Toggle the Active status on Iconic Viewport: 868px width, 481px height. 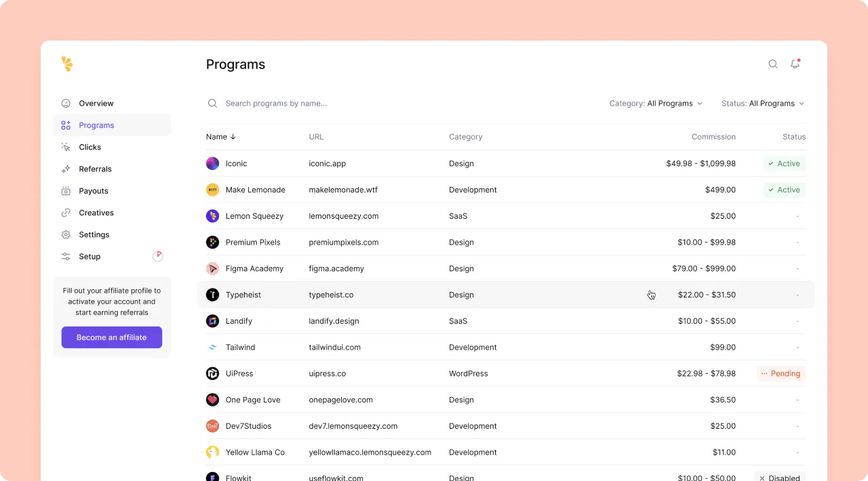click(x=784, y=163)
